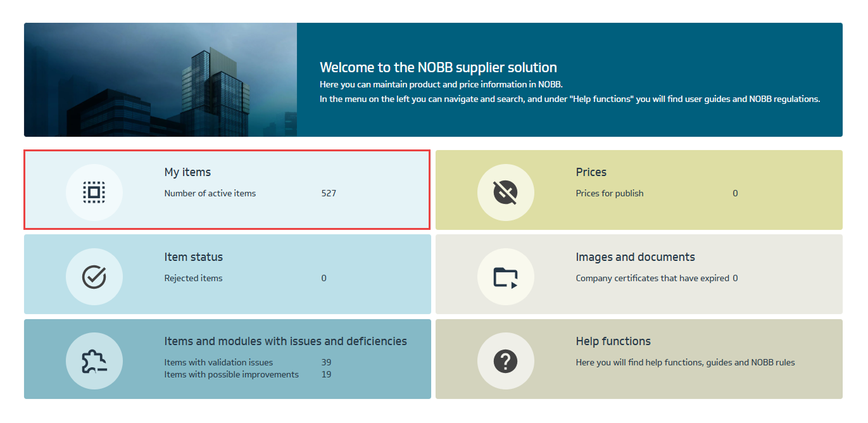The height and width of the screenshot is (423, 868).
Task: Click the Help functions question mark icon
Action: (505, 362)
